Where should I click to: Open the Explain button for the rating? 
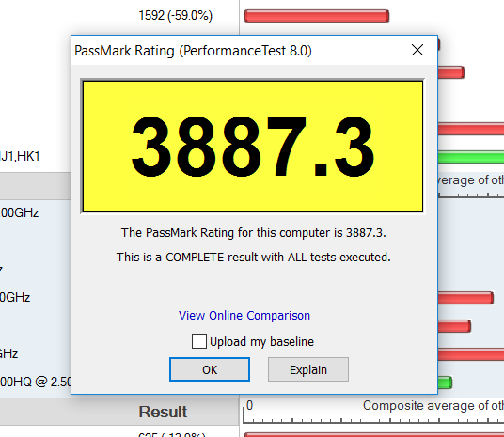308,369
